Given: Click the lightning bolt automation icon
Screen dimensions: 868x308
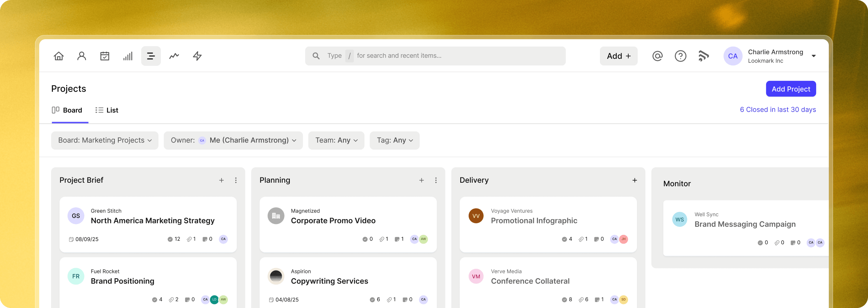Looking at the screenshot, I should click(197, 56).
